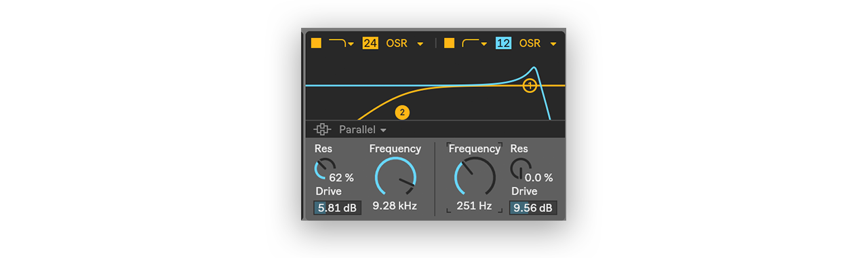Open the Parallel routing dropdown
868x258 pixels.
tap(363, 130)
